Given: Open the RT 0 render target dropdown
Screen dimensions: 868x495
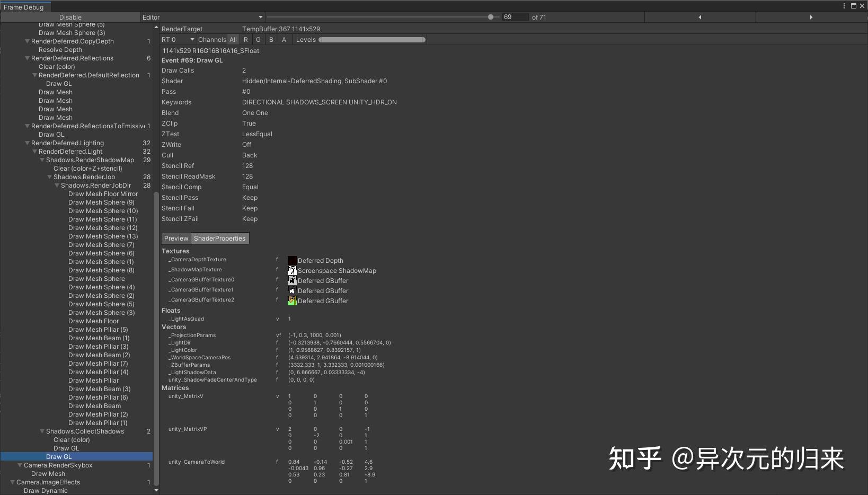Looking at the screenshot, I should pyautogui.click(x=178, y=40).
